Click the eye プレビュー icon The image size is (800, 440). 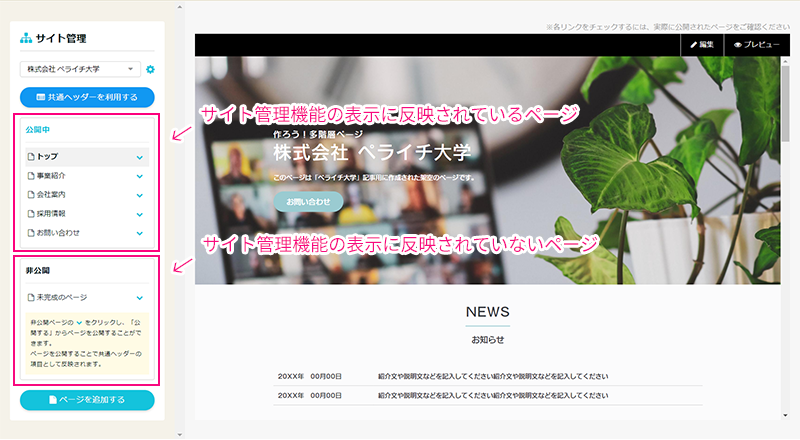pyautogui.click(x=739, y=46)
